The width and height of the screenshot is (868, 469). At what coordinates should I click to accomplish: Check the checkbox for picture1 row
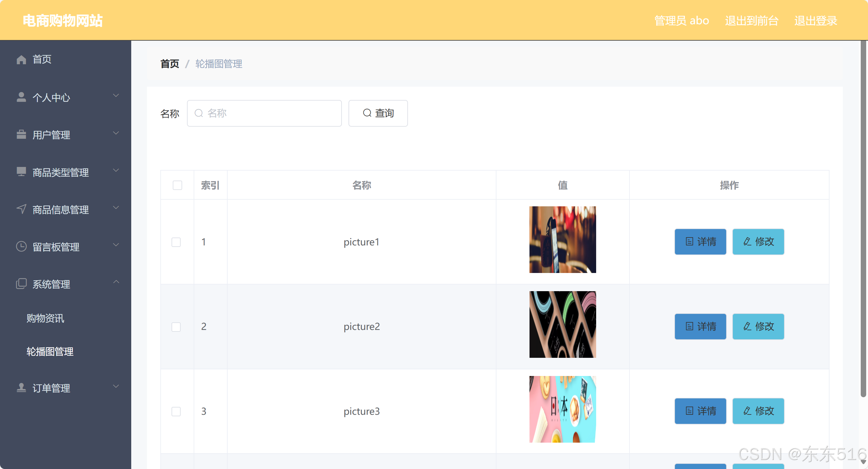click(176, 242)
